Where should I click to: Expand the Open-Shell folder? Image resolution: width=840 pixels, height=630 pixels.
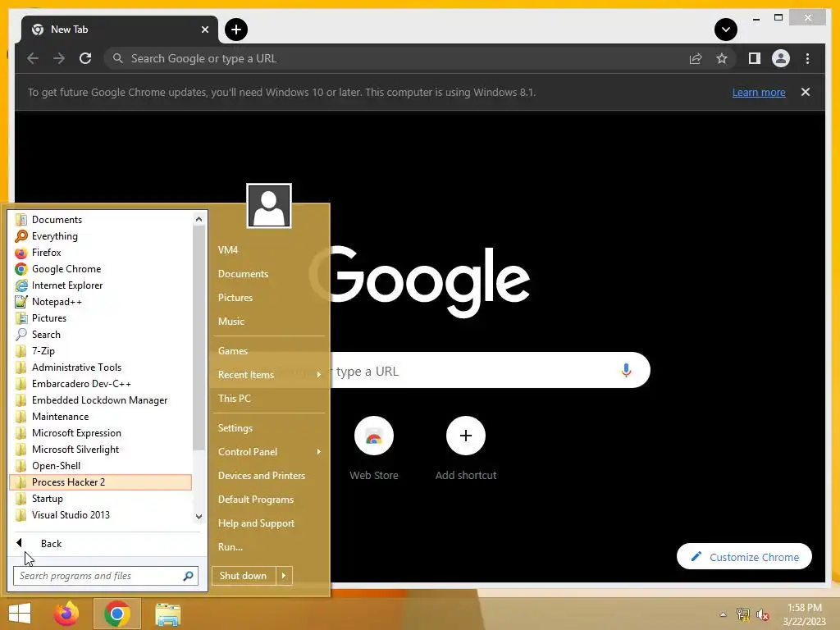(101, 466)
